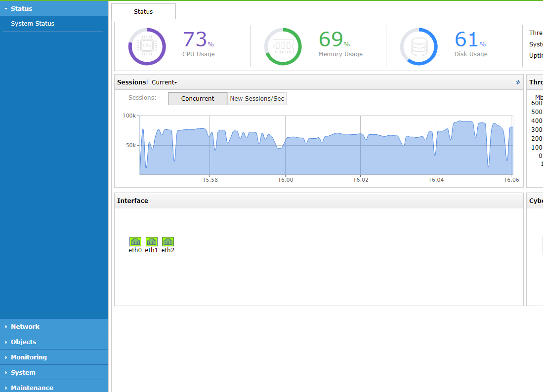Click the CPU usage gauge icon

147,46
